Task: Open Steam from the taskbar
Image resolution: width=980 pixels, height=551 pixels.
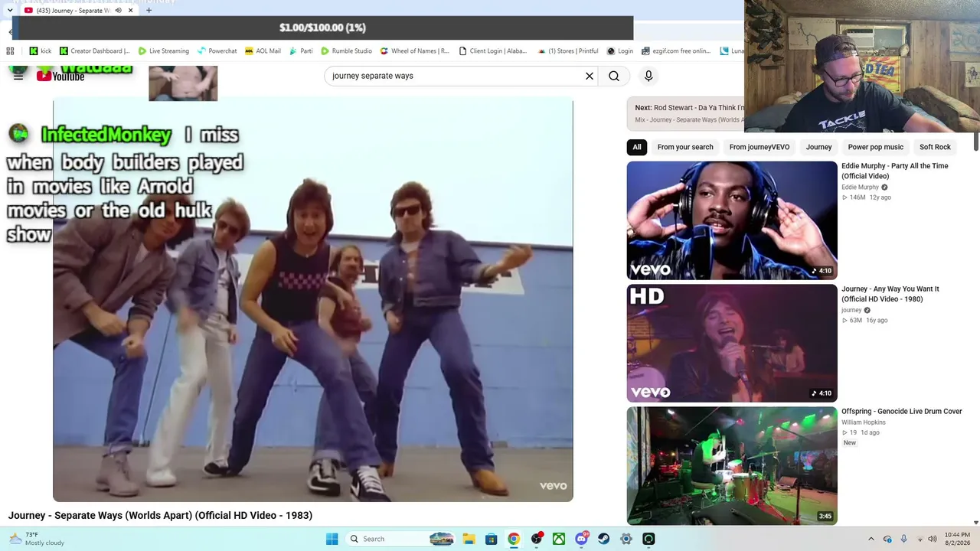Action: [x=603, y=539]
